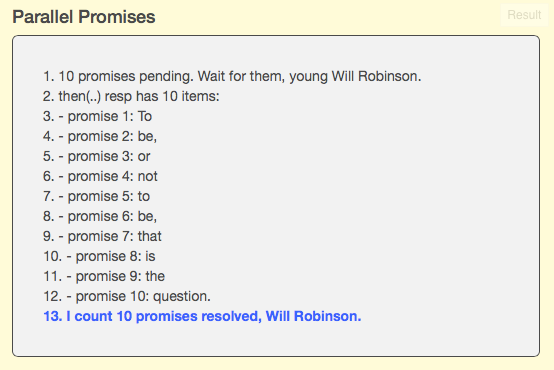Click the word 'Wait' in the first line
Screen dimensions: 554x370
pos(211,76)
